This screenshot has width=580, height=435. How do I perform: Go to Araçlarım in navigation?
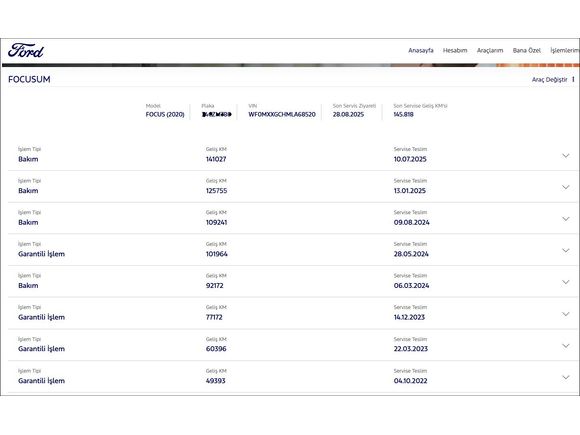pos(490,50)
